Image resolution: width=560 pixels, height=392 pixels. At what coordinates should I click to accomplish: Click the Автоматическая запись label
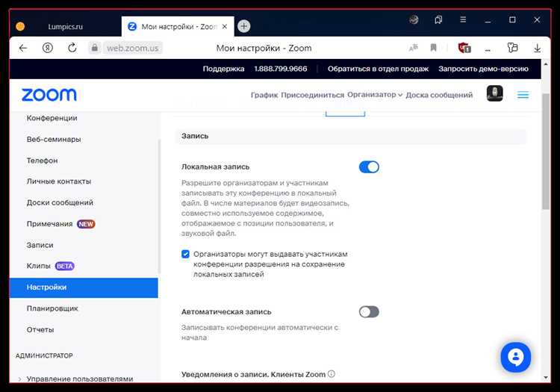226,311
